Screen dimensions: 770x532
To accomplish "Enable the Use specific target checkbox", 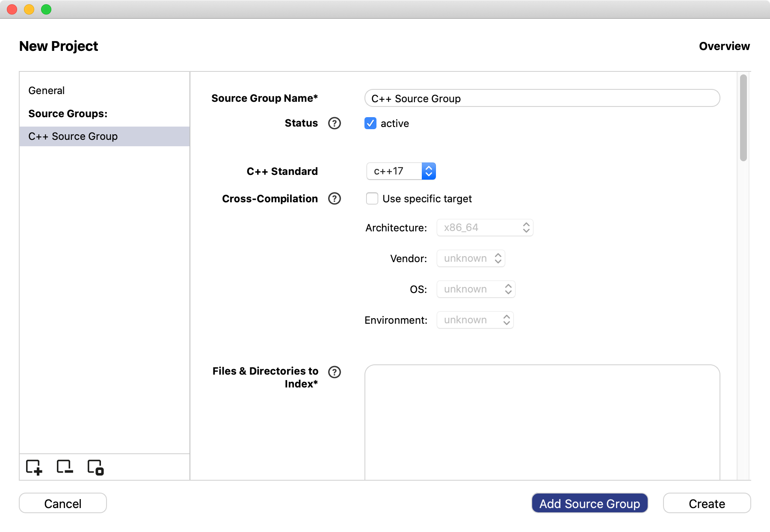I will pyautogui.click(x=372, y=198).
